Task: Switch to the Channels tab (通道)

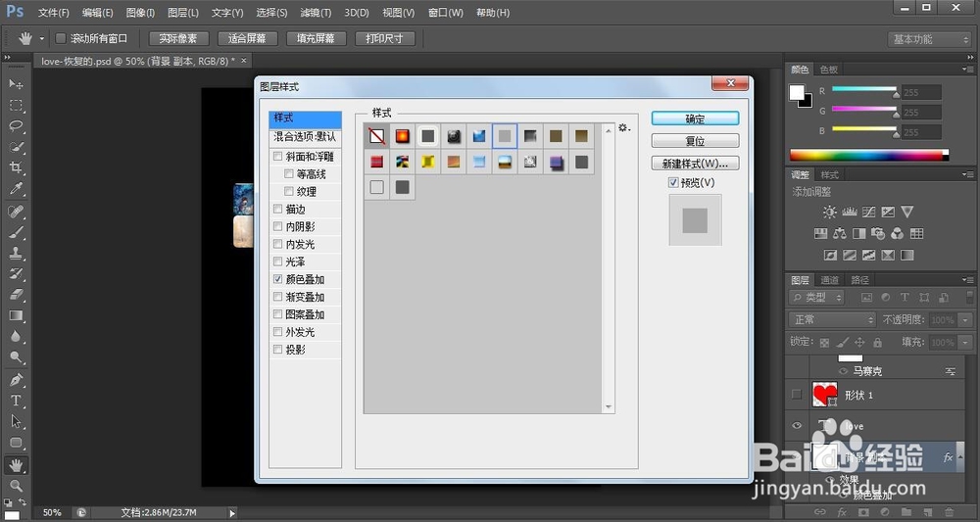Action: coord(829,280)
